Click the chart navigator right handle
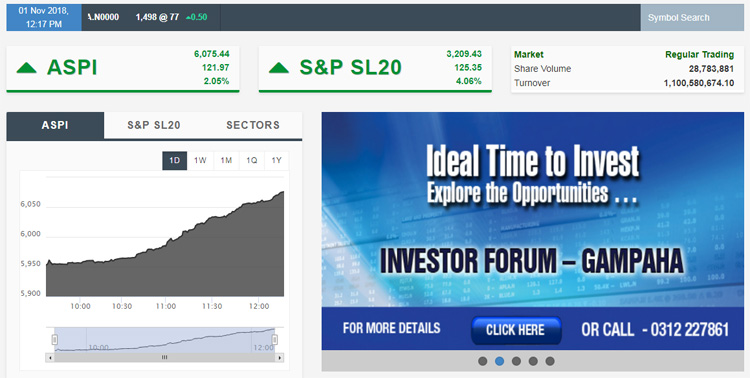750x378 pixels. click(275, 340)
